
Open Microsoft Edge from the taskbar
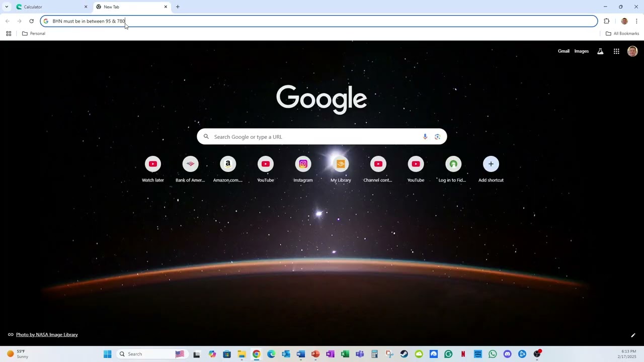coord(271,354)
